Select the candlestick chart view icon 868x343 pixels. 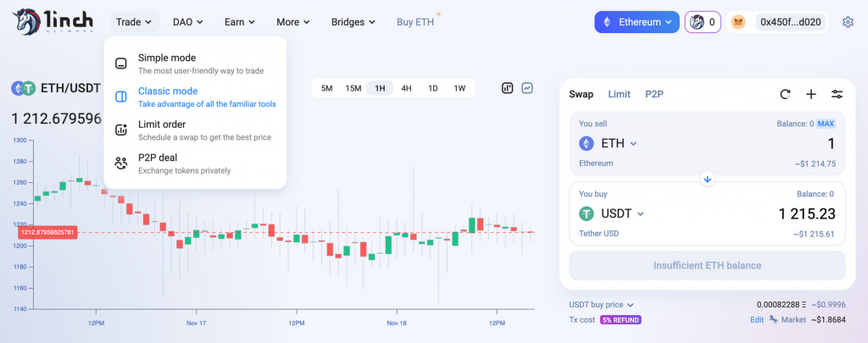pyautogui.click(x=508, y=88)
